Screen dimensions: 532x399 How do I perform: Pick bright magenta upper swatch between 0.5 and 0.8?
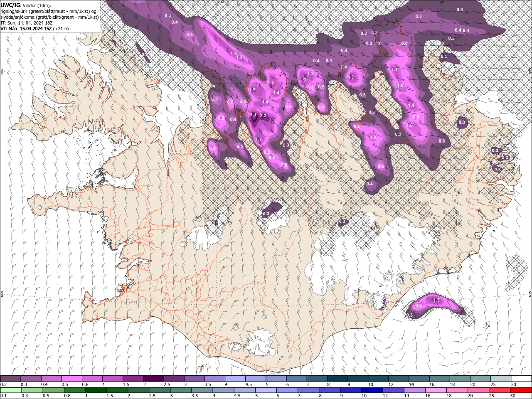point(71,378)
